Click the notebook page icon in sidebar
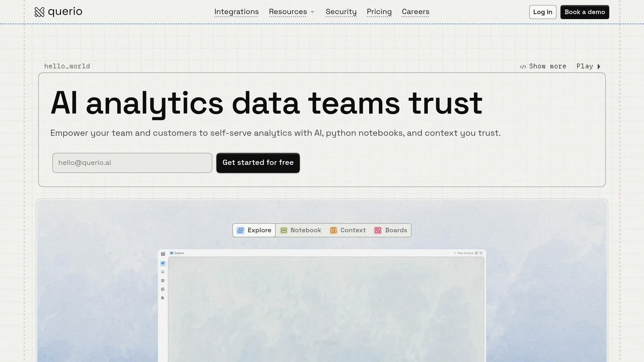 pos(163,289)
